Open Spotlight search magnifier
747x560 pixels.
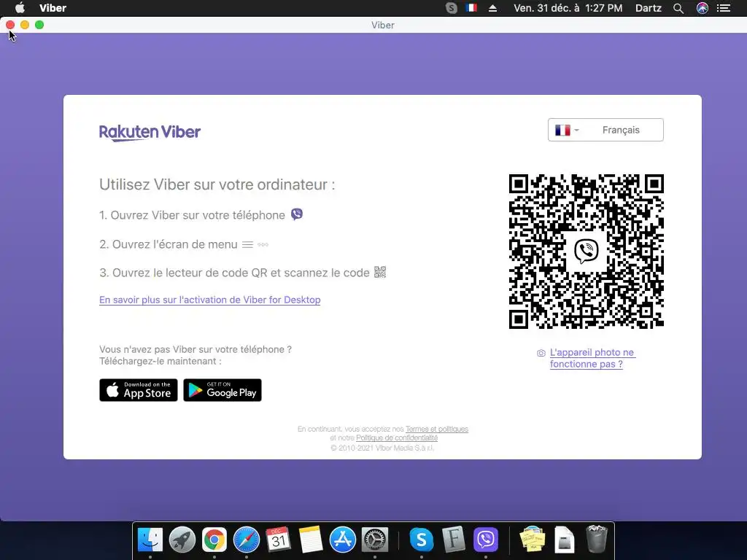(x=678, y=8)
